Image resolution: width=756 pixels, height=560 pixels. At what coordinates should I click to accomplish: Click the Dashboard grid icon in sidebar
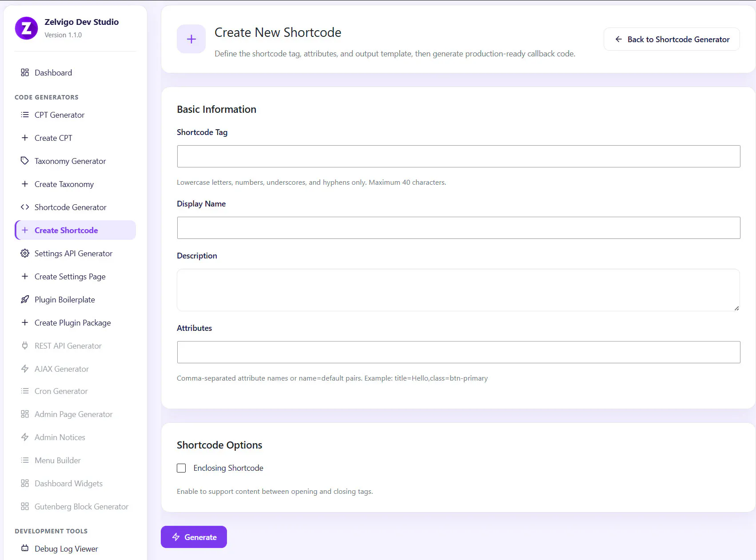pos(25,72)
